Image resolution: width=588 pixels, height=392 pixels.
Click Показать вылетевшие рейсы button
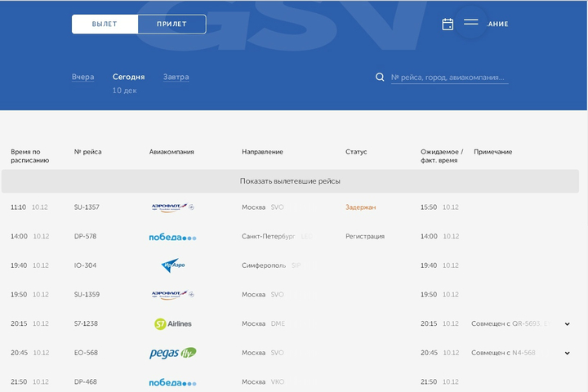click(x=290, y=181)
